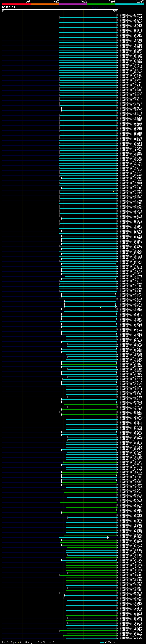The image size is (146, 644).
Task: Click the Large gaps legend text
Action: pyautogui.click(x=28, y=642)
